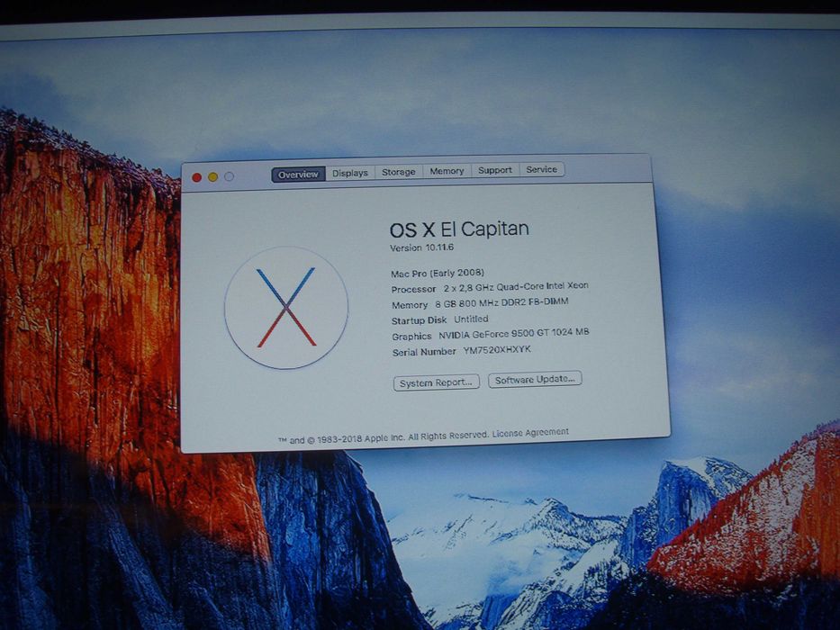Open the Displays tab

pos(350,173)
